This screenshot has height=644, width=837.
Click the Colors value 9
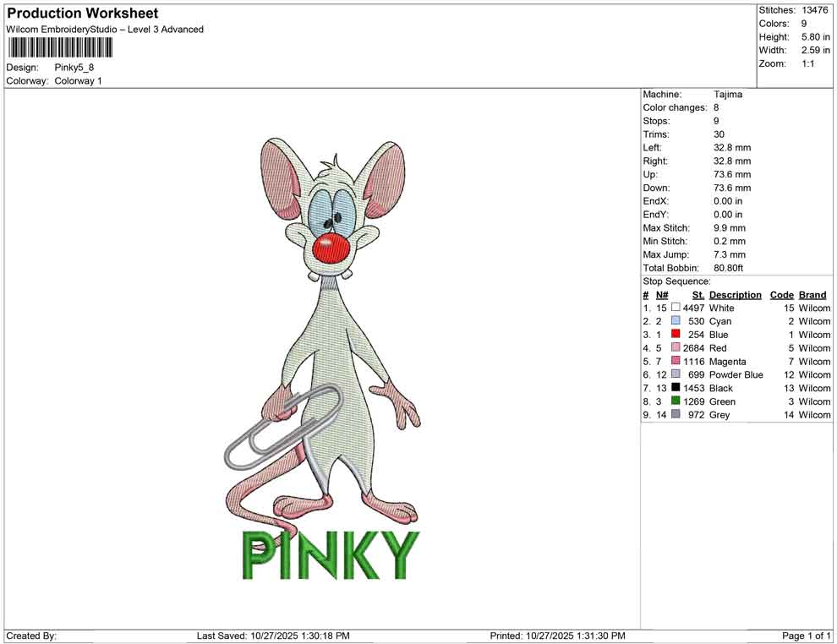point(804,24)
